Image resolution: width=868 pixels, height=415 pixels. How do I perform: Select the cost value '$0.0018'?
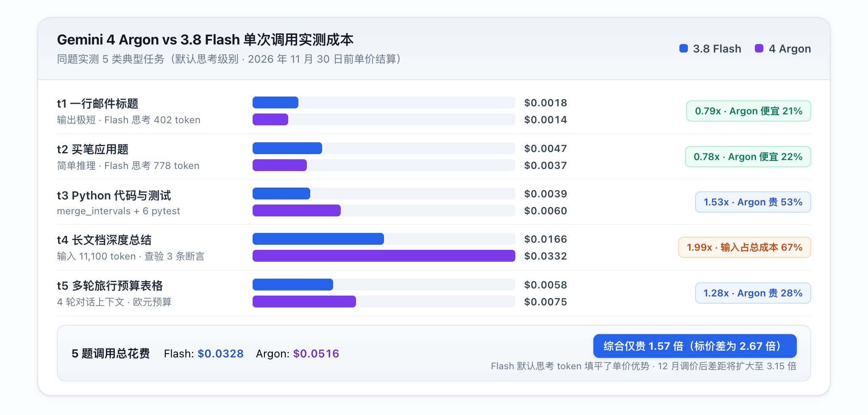545,102
